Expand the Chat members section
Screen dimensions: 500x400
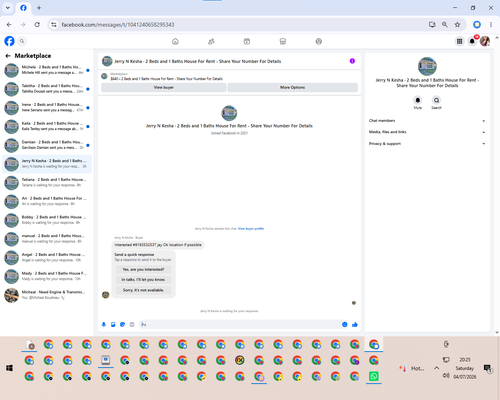pyautogui.click(x=427, y=121)
